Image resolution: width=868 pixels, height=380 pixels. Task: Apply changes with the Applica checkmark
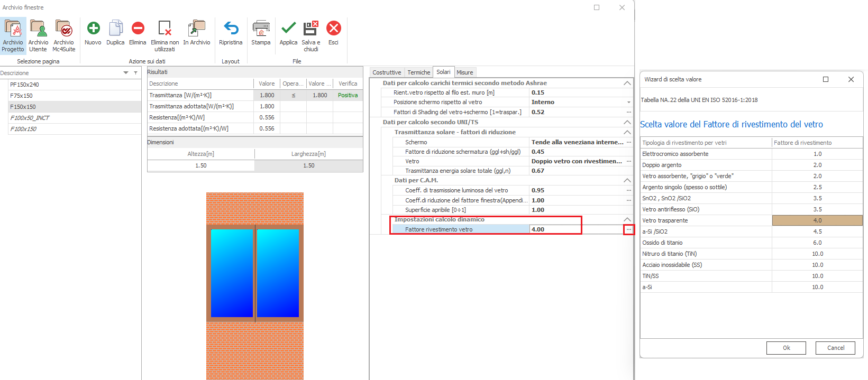[x=288, y=33]
